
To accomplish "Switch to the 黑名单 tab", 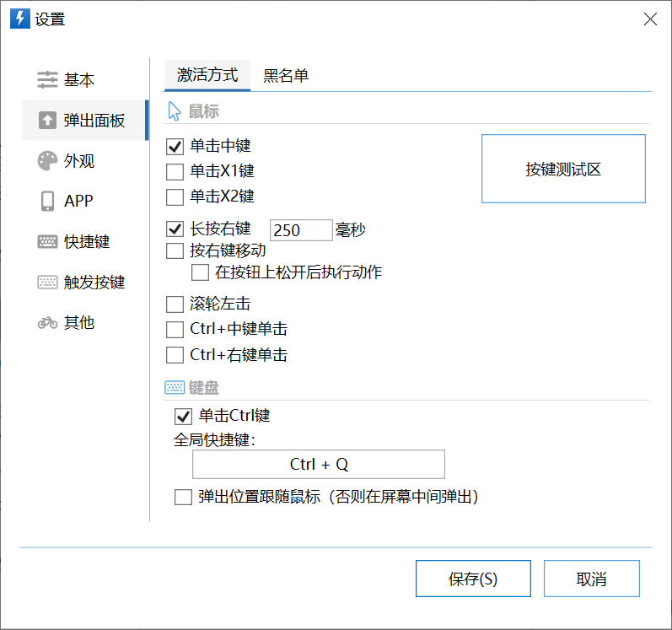I will [286, 75].
